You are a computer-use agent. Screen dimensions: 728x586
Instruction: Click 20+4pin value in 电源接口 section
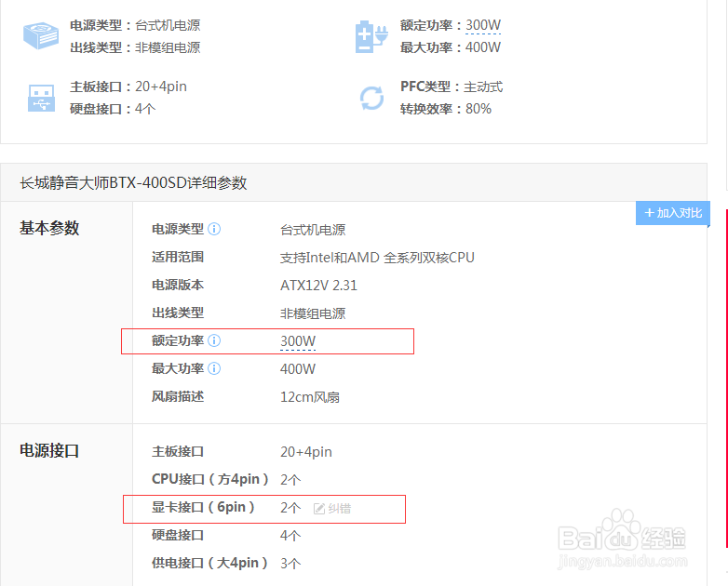[x=306, y=452]
